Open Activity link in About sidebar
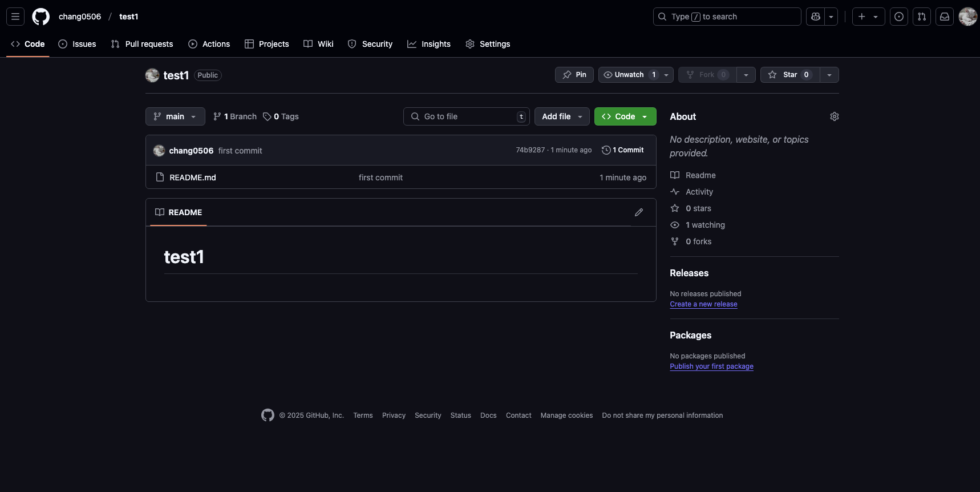 (x=692, y=192)
